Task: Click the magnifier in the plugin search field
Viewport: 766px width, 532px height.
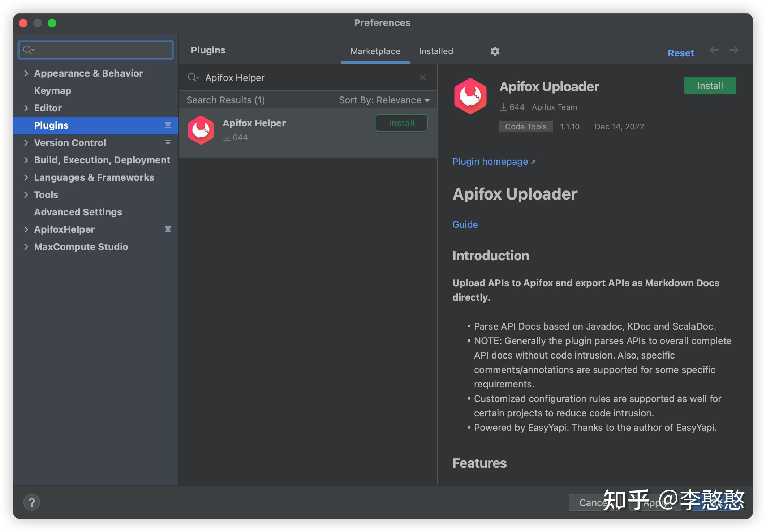Action: pos(194,77)
